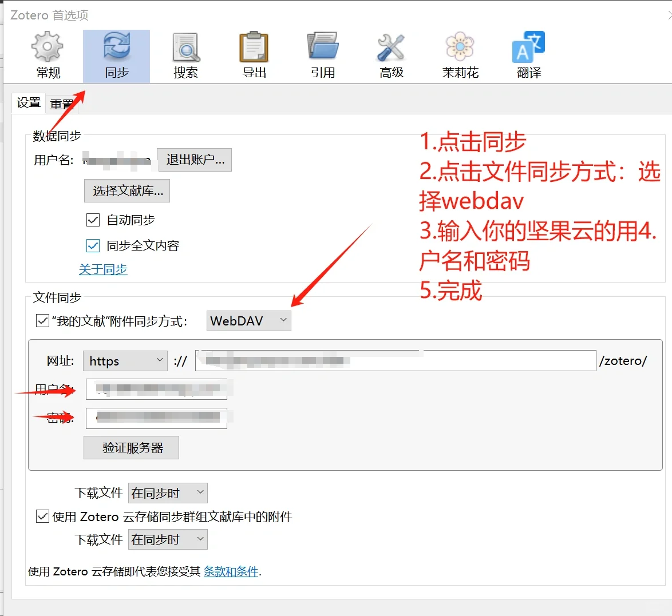Click the 验证服务器 button
Image resolution: width=672 pixels, height=616 pixels.
pyautogui.click(x=131, y=447)
